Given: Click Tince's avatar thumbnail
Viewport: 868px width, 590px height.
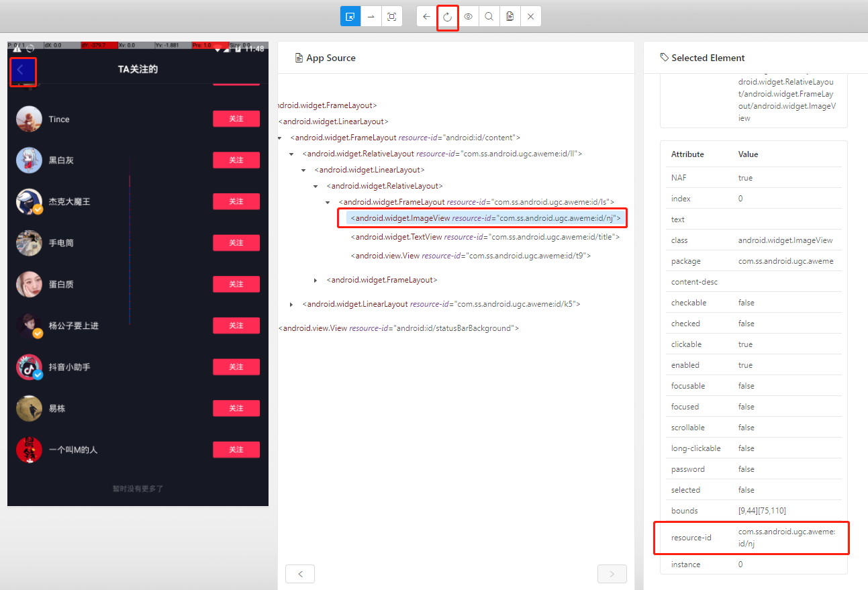Looking at the screenshot, I should 29,119.
